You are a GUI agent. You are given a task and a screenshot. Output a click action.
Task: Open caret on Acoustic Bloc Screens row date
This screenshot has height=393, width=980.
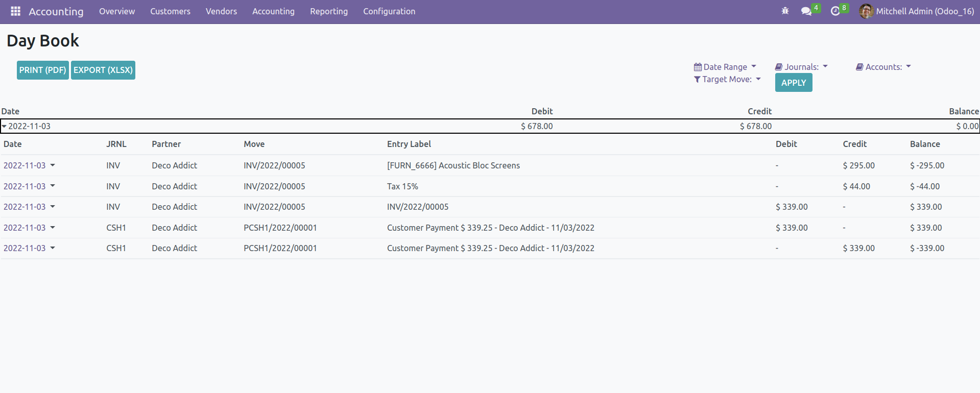[x=53, y=165]
